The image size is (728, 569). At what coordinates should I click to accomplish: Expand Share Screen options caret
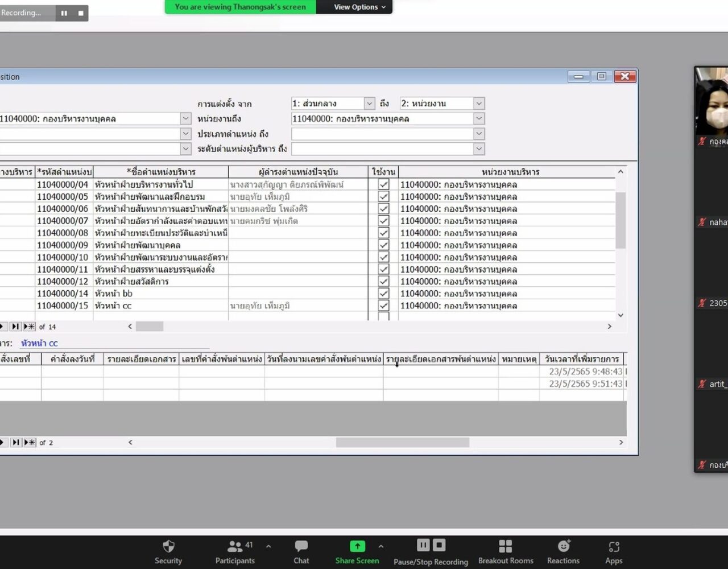click(x=381, y=546)
